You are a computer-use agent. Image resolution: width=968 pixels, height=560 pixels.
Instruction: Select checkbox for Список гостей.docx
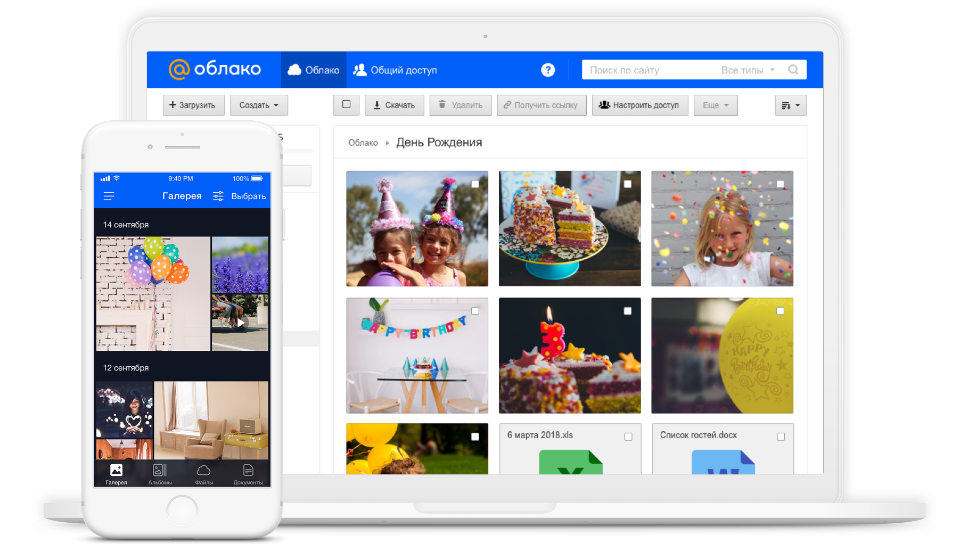coord(781,437)
